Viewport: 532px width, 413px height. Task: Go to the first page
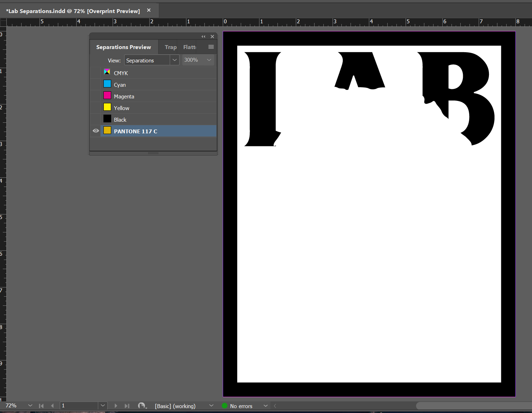pos(41,406)
